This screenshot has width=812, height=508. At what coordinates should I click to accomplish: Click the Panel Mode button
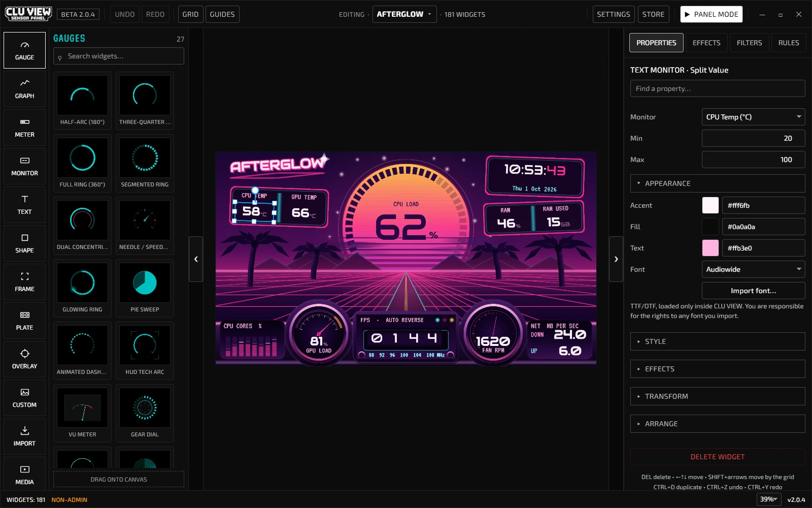711,14
